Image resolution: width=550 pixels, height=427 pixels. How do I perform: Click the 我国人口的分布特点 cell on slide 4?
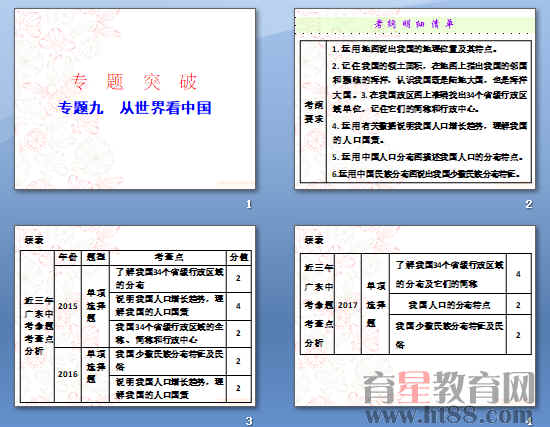tap(448, 305)
